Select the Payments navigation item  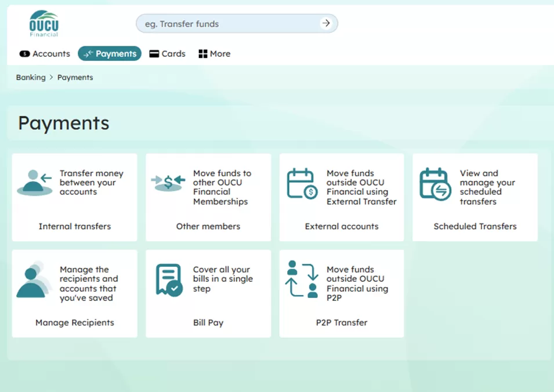tap(110, 53)
